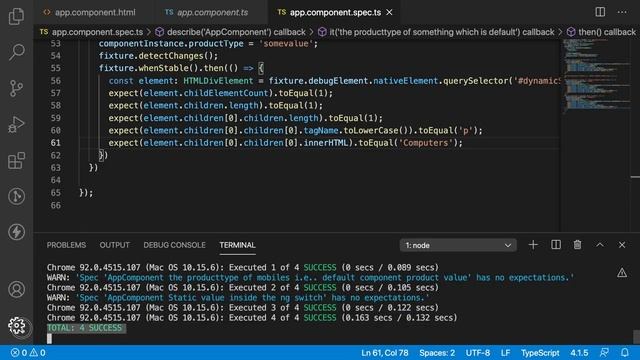Click line number 61 in gutter

point(56,143)
